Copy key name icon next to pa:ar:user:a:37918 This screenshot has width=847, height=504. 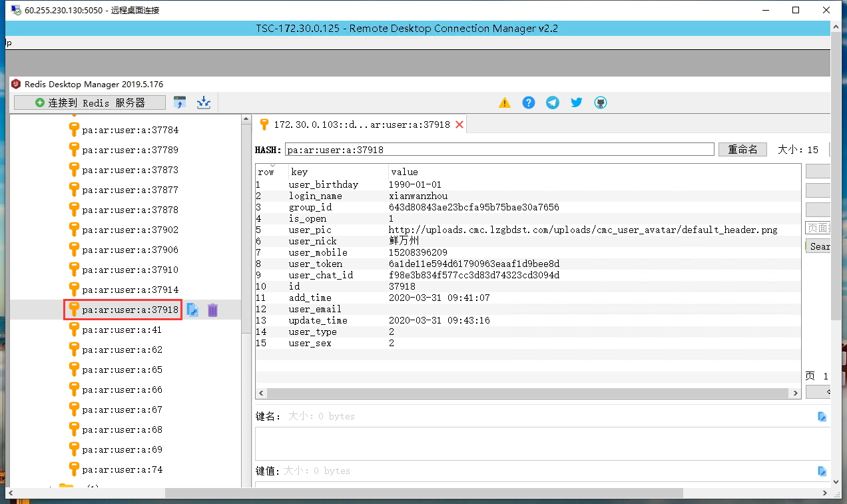click(x=192, y=310)
